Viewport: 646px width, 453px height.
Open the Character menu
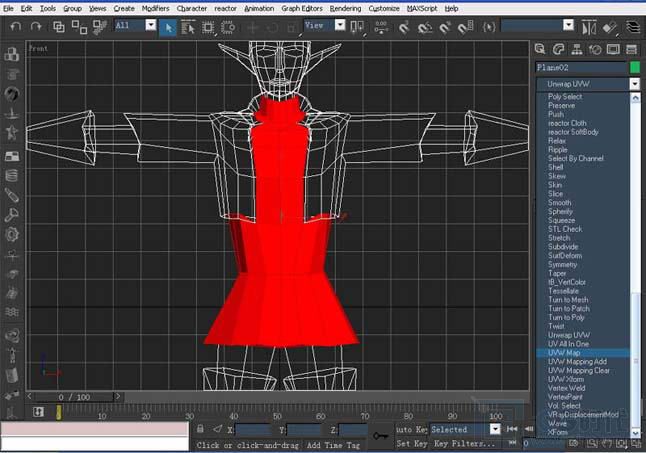(192, 8)
